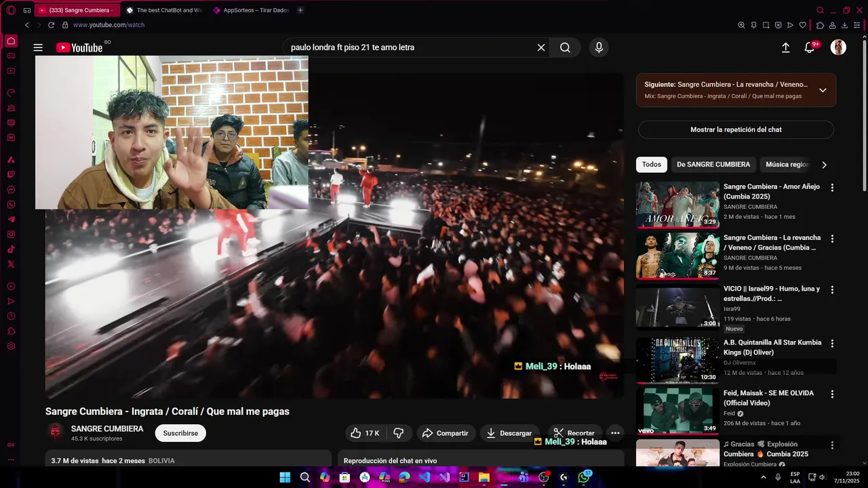
Task: Open the Opera Flow send icon
Action: (x=790, y=25)
